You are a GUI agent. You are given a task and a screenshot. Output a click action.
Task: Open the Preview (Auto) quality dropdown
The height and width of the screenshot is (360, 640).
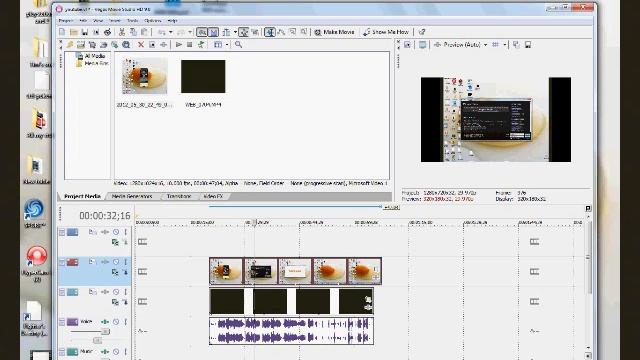pyautogui.click(x=485, y=44)
